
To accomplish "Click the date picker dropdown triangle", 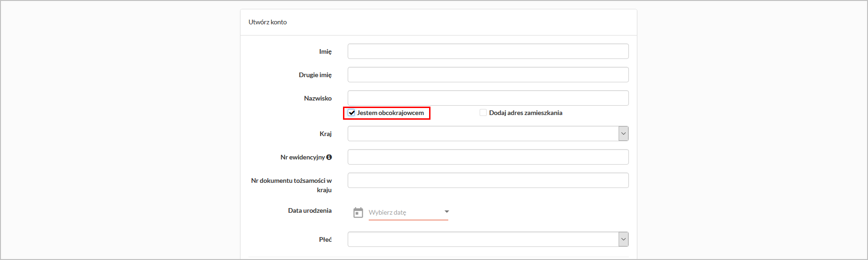I will coord(446,212).
